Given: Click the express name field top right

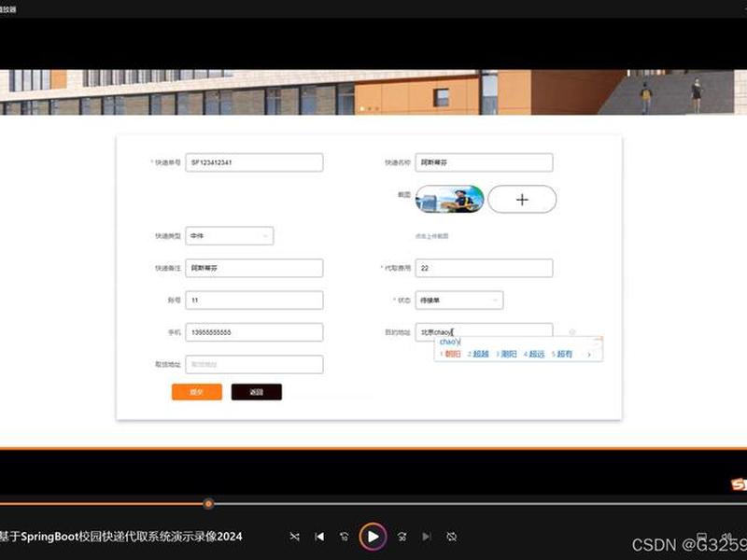Looking at the screenshot, I should tap(484, 162).
